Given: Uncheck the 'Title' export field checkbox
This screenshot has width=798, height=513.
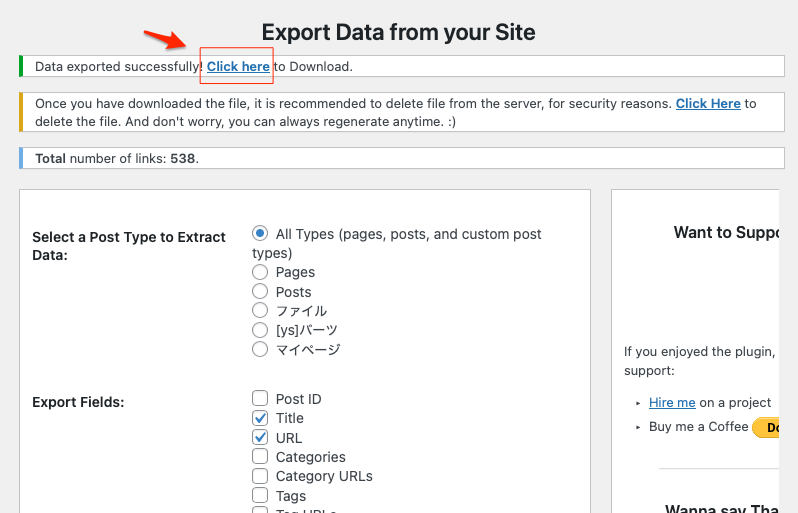Looking at the screenshot, I should [260, 418].
